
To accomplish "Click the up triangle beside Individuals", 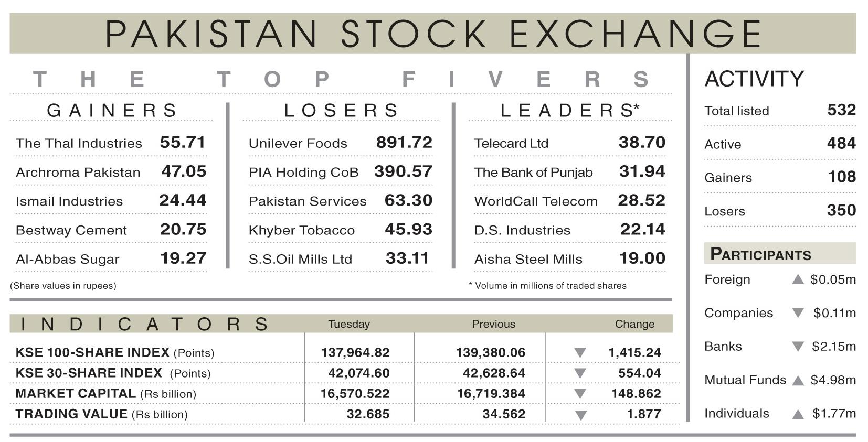I will (798, 414).
